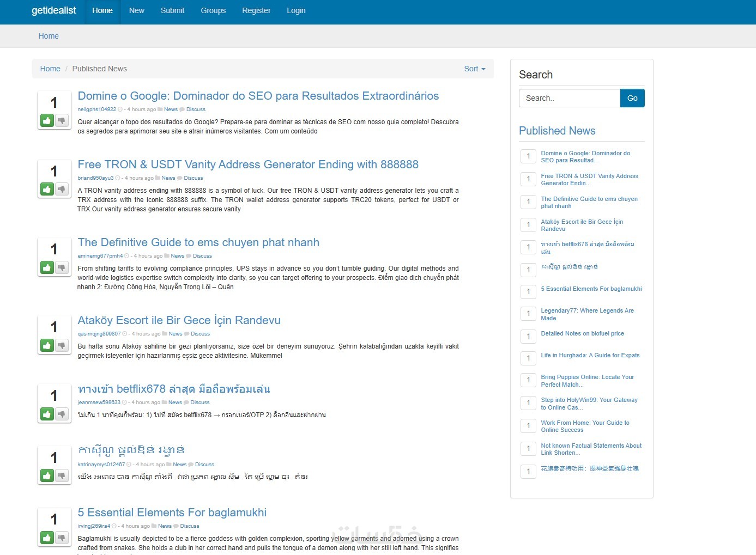This screenshot has width=756, height=555.
Task: Click Discuss under the betflix678 post
Action: pyautogui.click(x=200, y=402)
